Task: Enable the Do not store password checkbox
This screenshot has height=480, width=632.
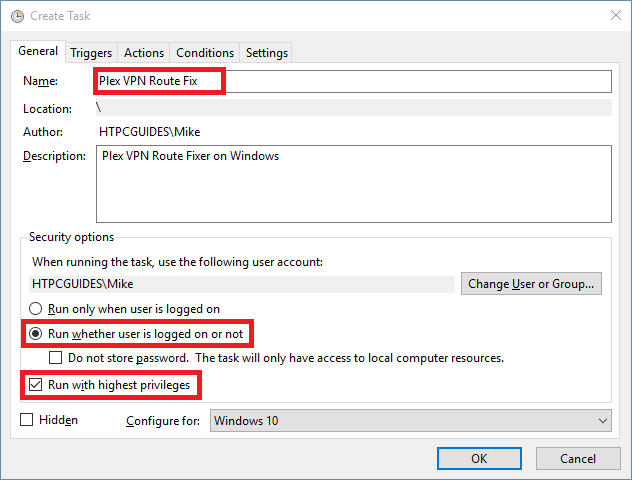Action: tap(57, 357)
